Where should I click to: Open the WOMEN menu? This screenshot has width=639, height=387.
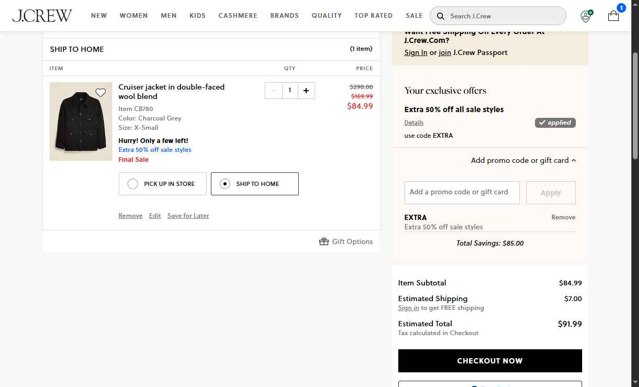(134, 15)
